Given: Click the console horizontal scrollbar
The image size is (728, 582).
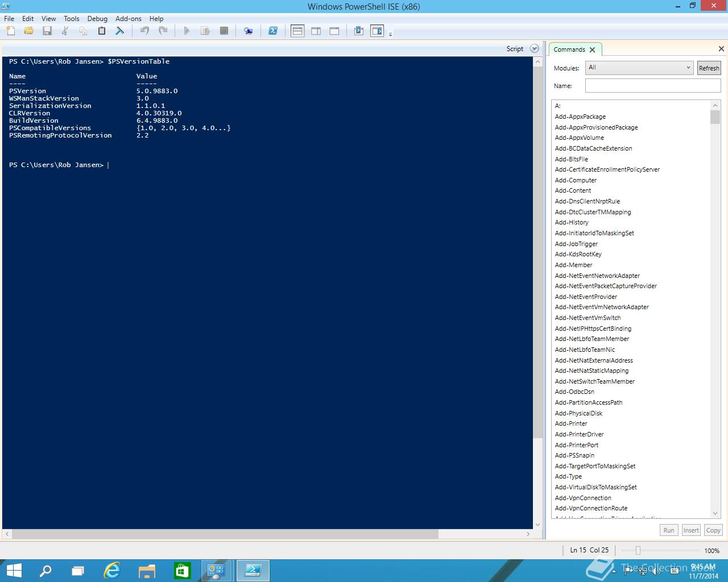Looking at the screenshot, I should click(225, 534).
